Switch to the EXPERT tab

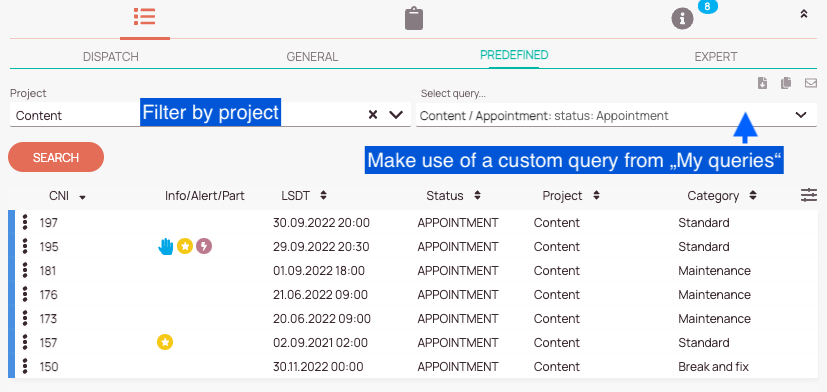716,57
